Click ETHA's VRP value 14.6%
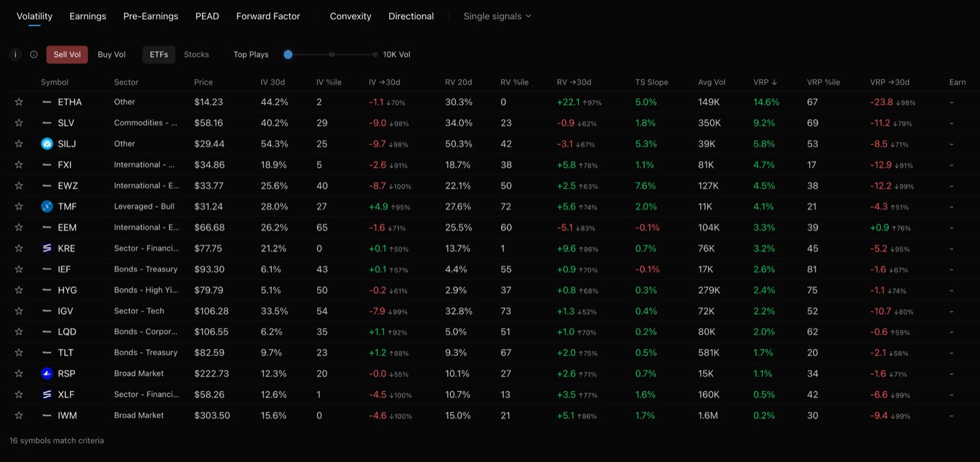Viewport: 980px width, 462px height. tap(766, 102)
